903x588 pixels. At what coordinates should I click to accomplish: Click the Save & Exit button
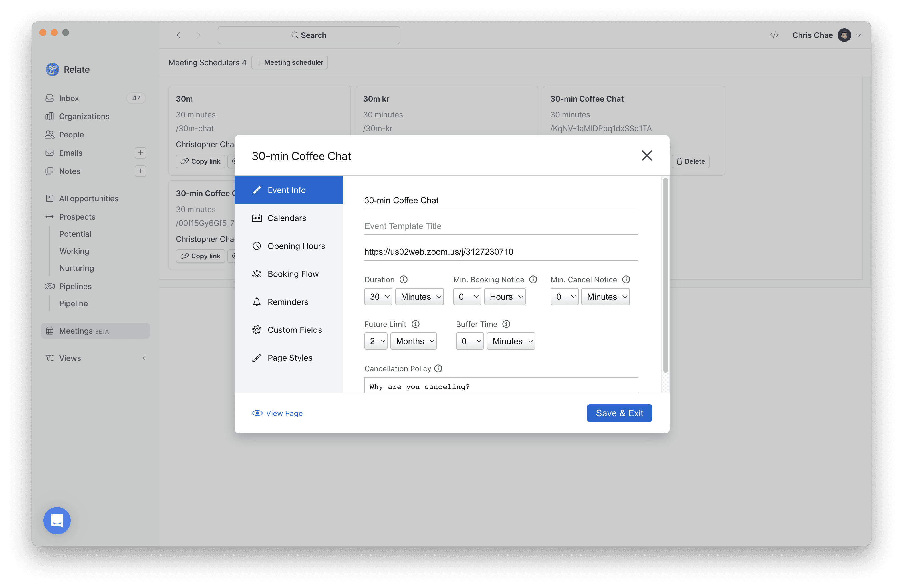(x=619, y=413)
